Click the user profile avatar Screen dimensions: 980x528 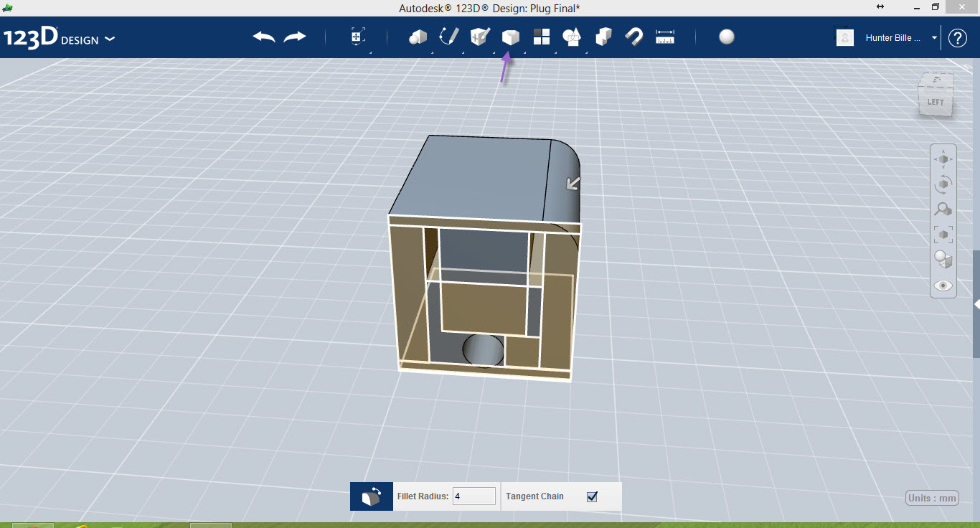click(845, 38)
